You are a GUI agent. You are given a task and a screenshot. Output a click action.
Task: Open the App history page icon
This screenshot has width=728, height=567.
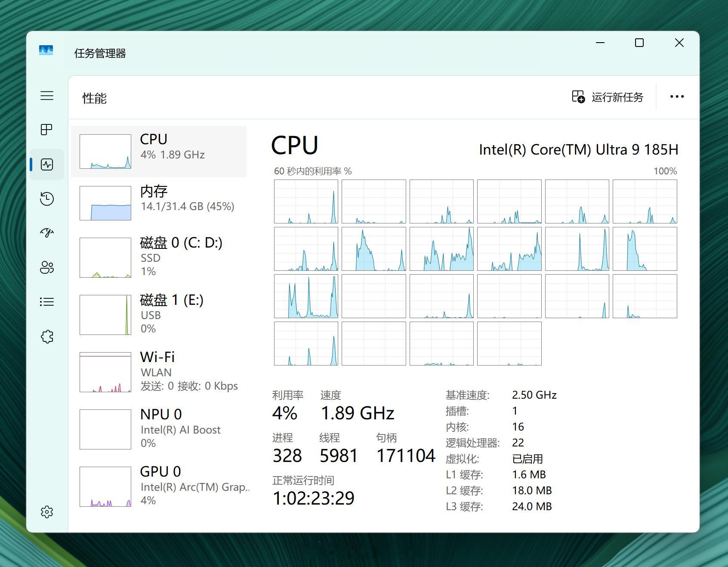[x=47, y=198]
